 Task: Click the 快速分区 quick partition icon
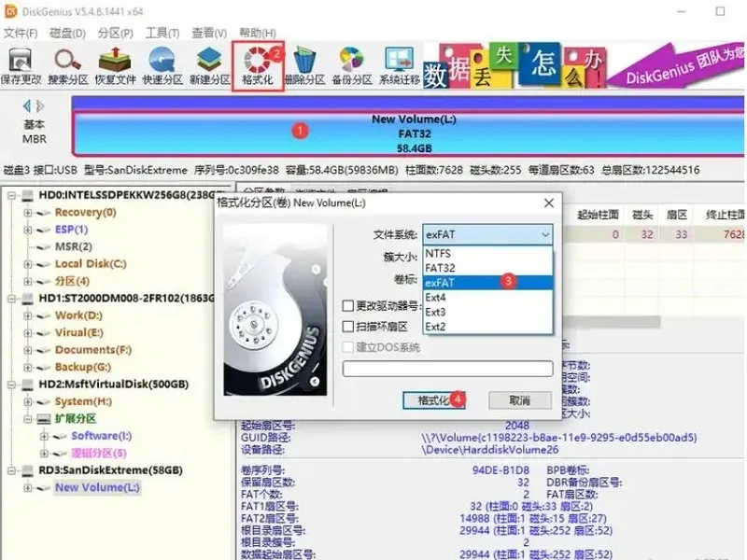point(163,63)
